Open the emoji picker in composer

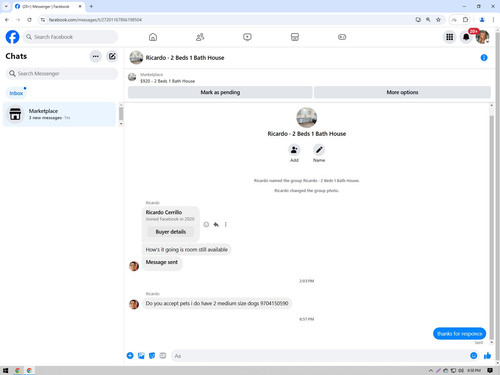click(474, 356)
